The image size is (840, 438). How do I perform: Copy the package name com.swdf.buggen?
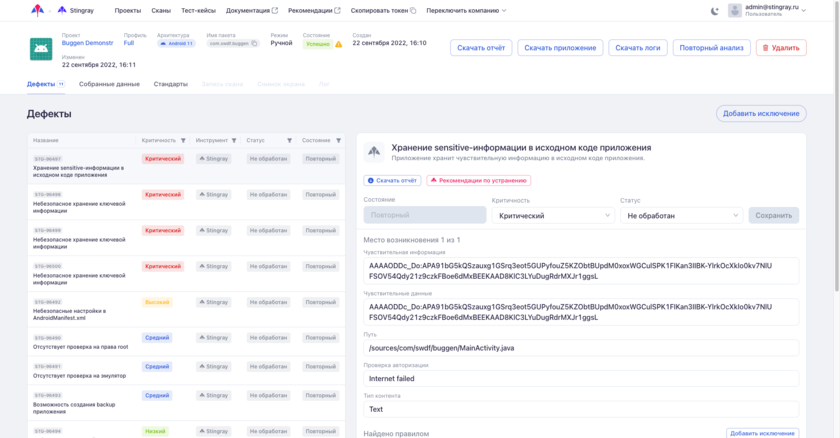(254, 43)
